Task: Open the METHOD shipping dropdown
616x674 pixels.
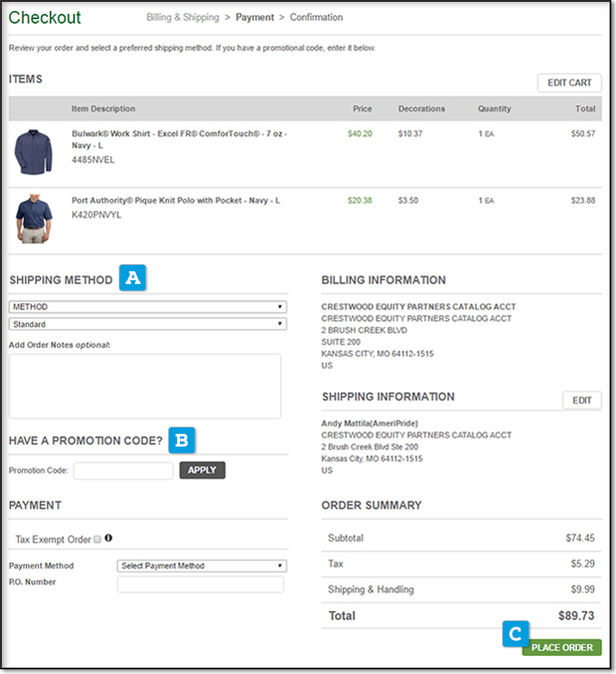Action: [x=147, y=307]
